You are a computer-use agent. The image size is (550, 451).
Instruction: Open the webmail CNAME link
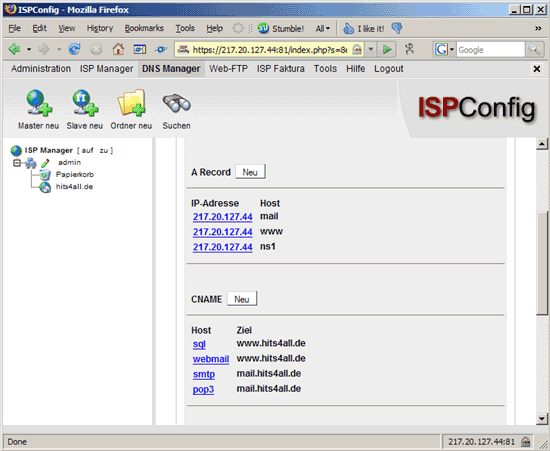click(x=210, y=359)
